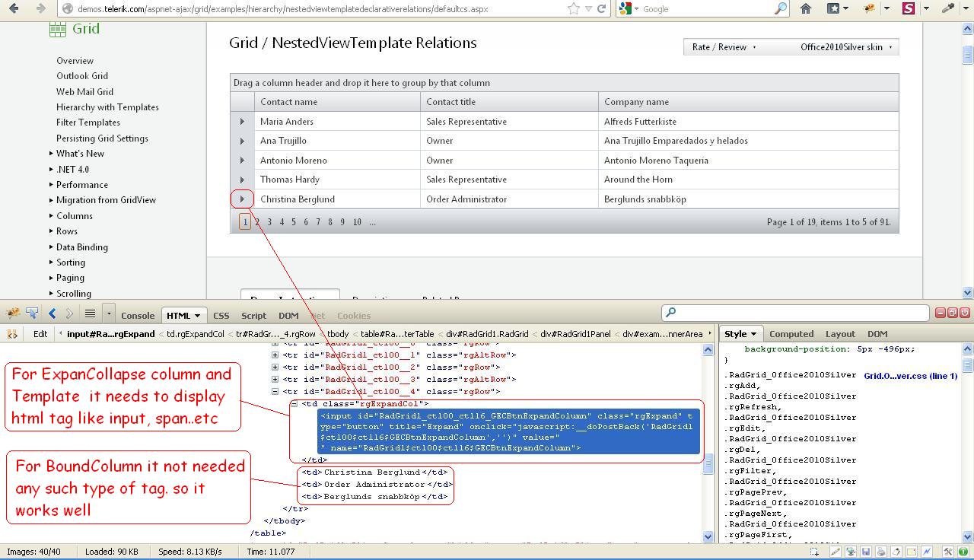The height and width of the screenshot is (560, 974).
Task: Go to grid page 2
Action: pyautogui.click(x=257, y=222)
